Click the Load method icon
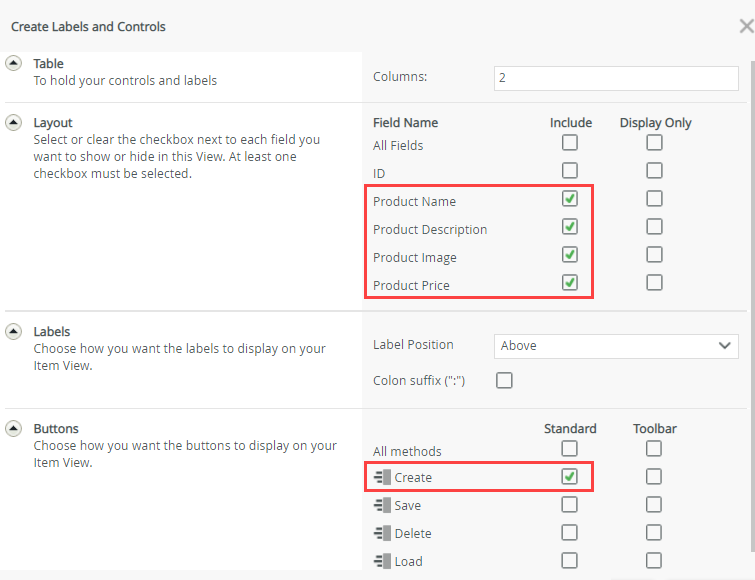Screen dimensions: 755x580 pyautogui.click(x=381, y=562)
